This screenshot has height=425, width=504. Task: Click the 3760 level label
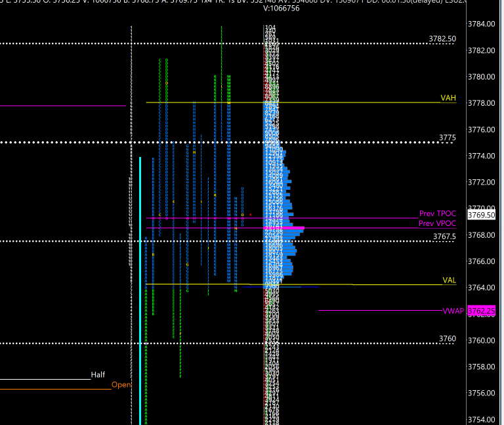(448, 339)
